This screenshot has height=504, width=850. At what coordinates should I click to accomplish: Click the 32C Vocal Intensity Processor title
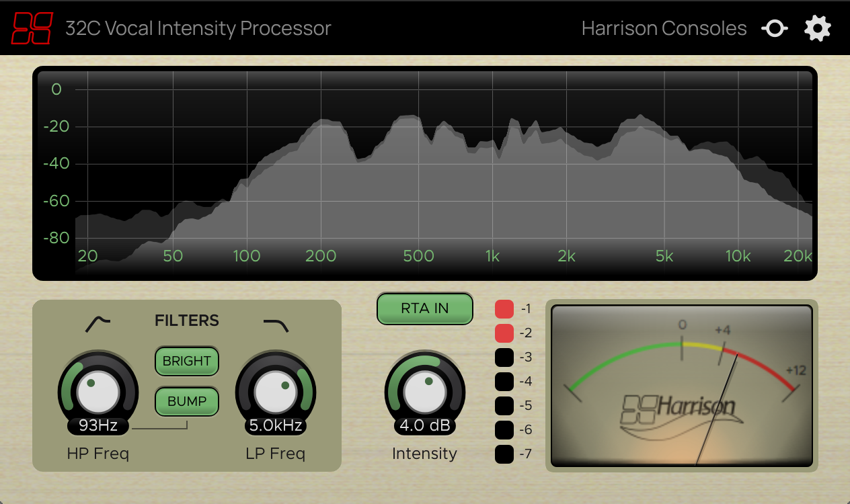pyautogui.click(x=198, y=29)
